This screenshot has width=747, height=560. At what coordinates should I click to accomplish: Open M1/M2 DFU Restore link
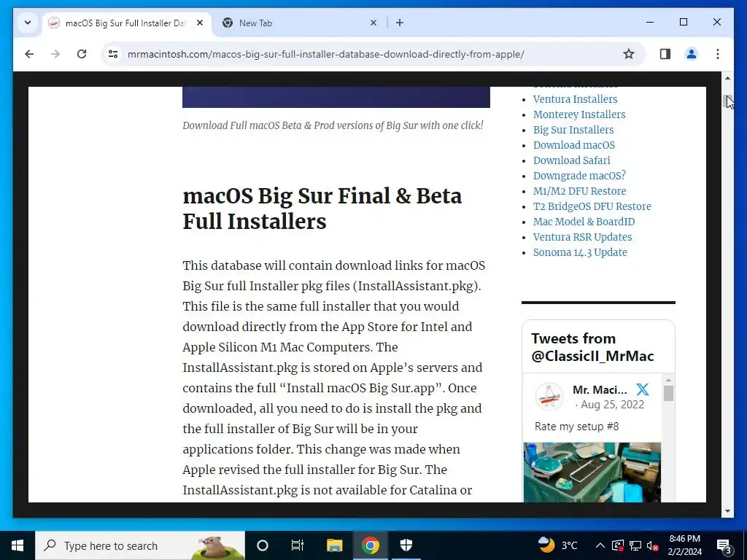(580, 191)
